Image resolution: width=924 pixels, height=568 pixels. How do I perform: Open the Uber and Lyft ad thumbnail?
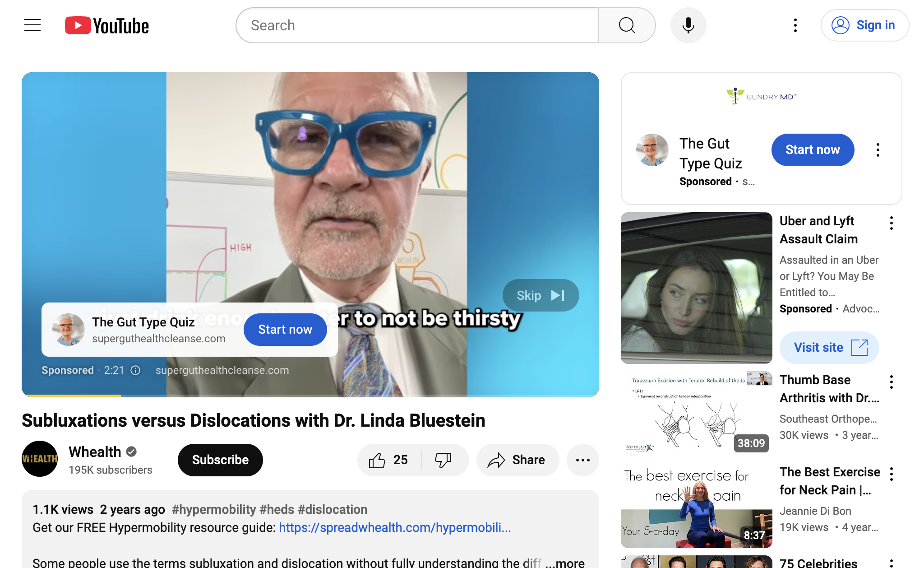point(696,288)
